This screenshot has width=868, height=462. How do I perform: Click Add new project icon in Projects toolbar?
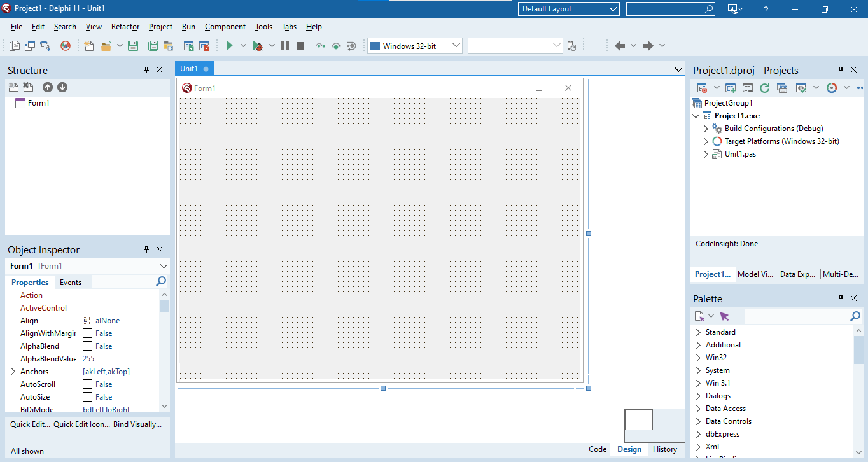(731, 88)
